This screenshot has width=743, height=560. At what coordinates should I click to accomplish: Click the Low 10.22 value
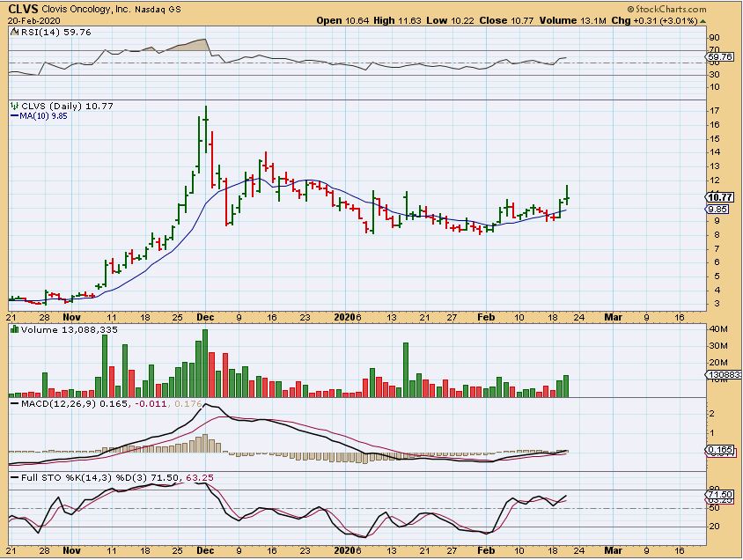pos(450,21)
